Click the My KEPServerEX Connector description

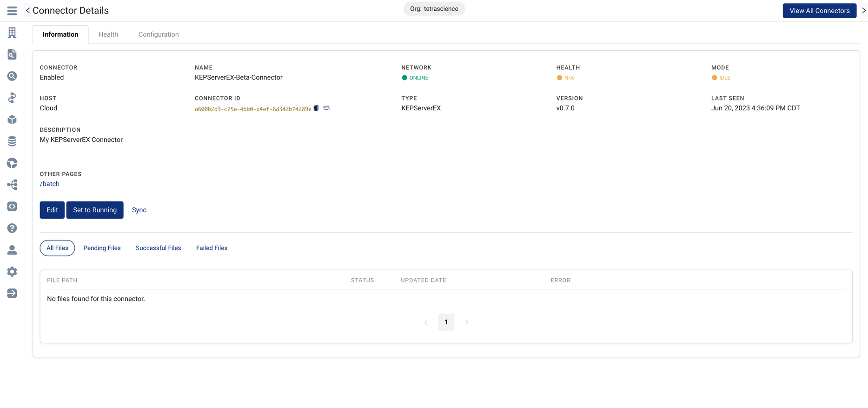click(81, 140)
